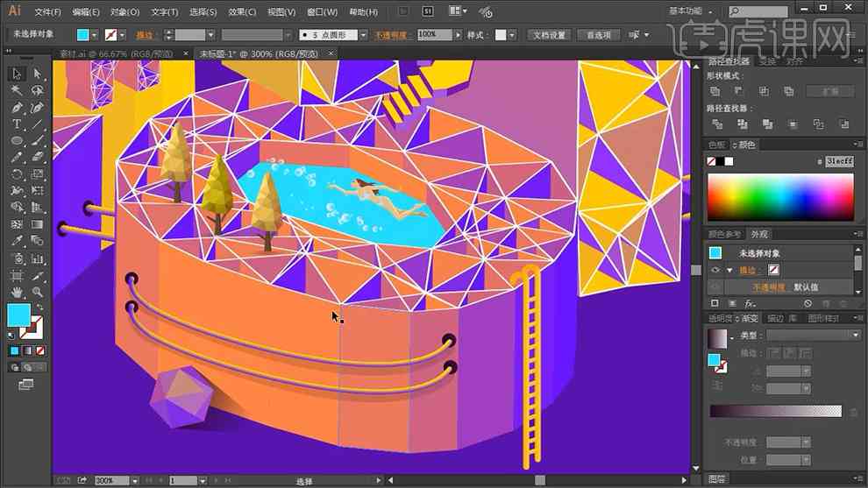Open brush definition dropdown '5 点圆形'
The width and height of the screenshot is (868, 488).
tap(363, 35)
